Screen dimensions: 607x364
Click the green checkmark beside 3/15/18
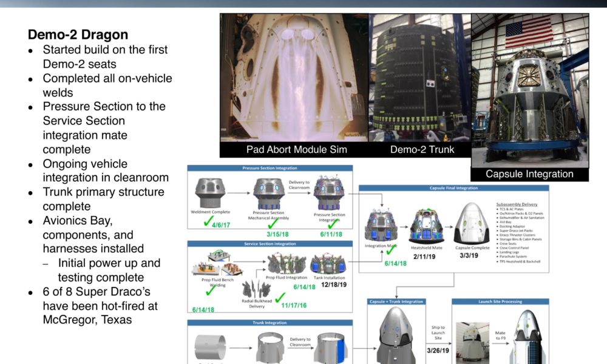(273, 223)
